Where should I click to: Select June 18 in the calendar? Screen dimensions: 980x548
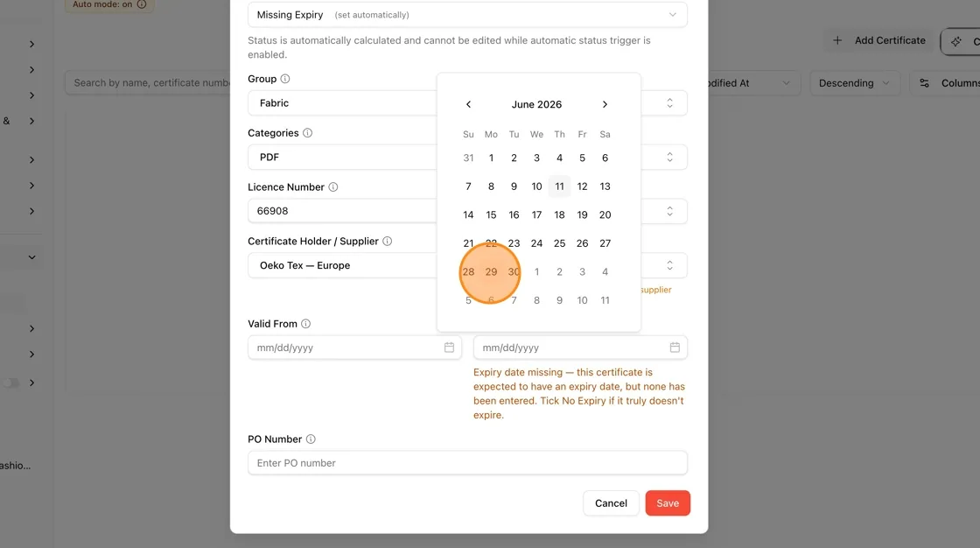[559, 214]
